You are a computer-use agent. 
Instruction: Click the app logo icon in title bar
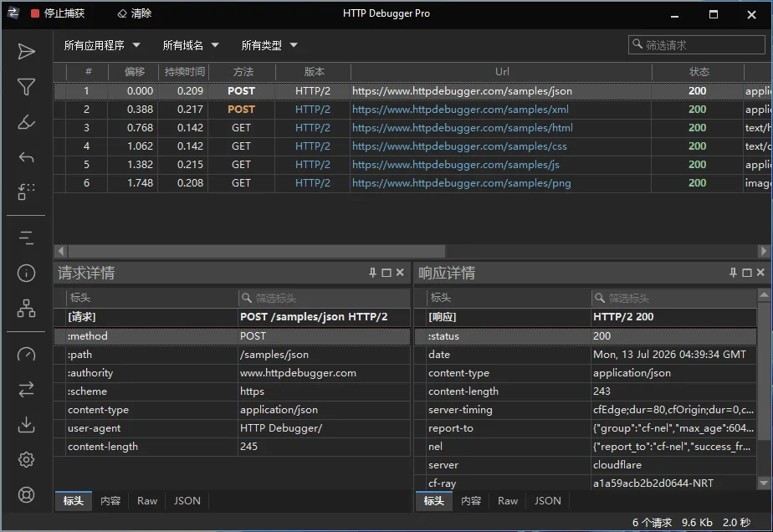[13, 13]
